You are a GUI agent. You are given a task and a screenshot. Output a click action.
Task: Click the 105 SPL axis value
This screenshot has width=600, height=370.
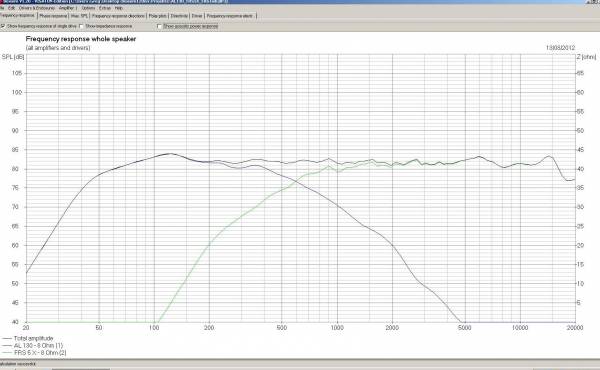[17, 73]
